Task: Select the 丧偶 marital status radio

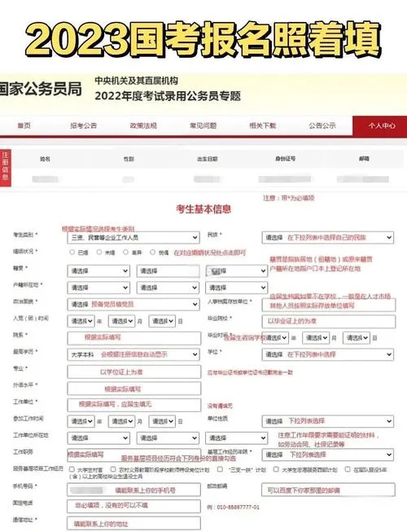Action: [152, 252]
